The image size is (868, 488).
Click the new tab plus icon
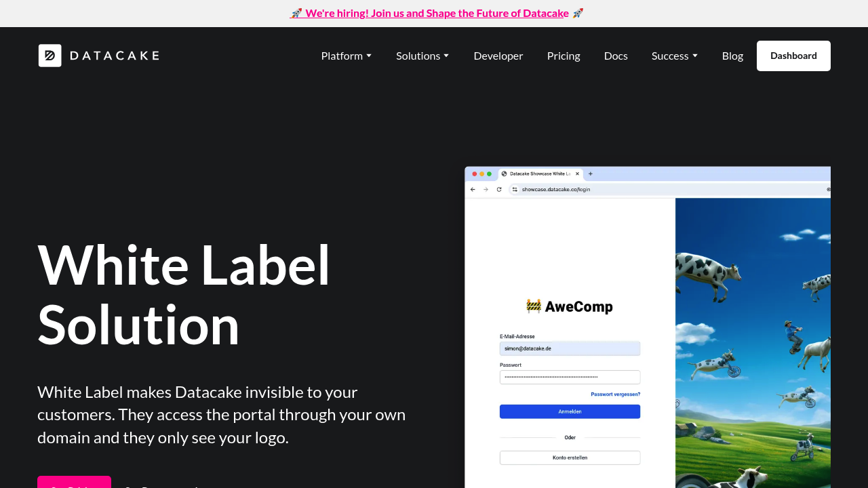coord(590,174)
